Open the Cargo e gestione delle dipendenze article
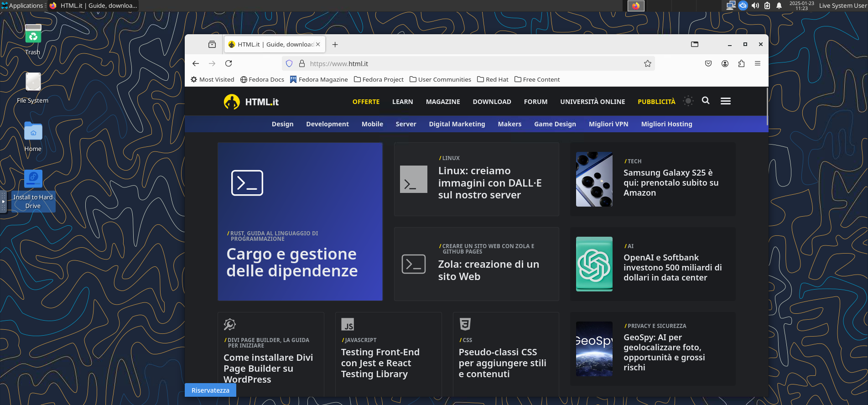This screenshot has height=405, width=868. (x=292, y=262)
